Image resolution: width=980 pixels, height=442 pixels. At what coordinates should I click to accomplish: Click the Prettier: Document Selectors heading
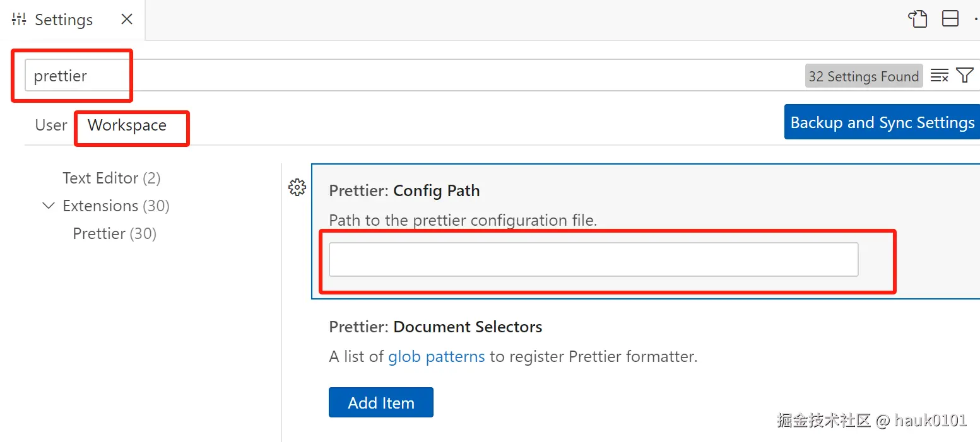[435, 327]
